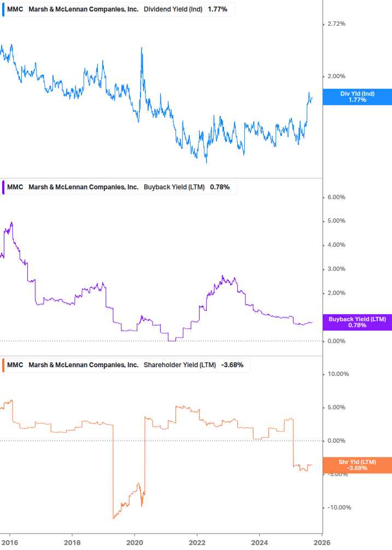
Task: Click the orange Shareholder Yield legend color bar
Action: 3,365
